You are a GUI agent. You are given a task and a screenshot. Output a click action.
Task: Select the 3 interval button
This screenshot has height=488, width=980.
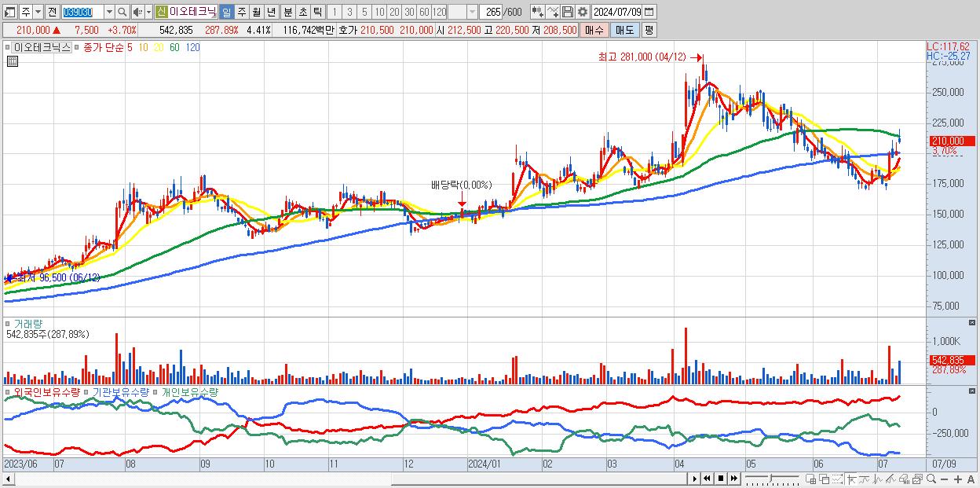point(349,12)
